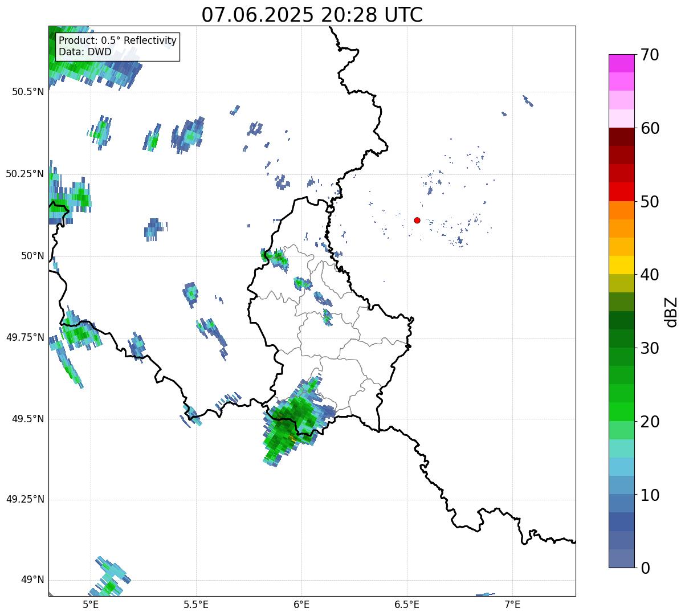Click the colorbar 50 tick label
This screenshot has width=685, height=616.
649,202
